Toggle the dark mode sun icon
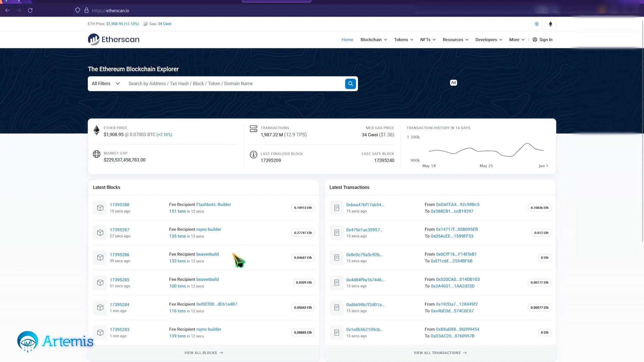Viewport: 644px width, 362px height. (536, 24)
